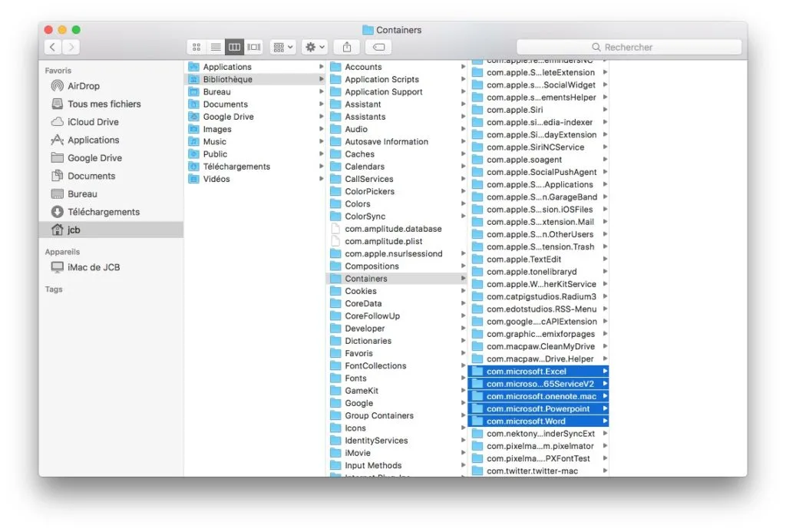This screenshot has height=532, width=786.
Task: Open Applications in the sidebar
Action: click(x=111, y=140)
